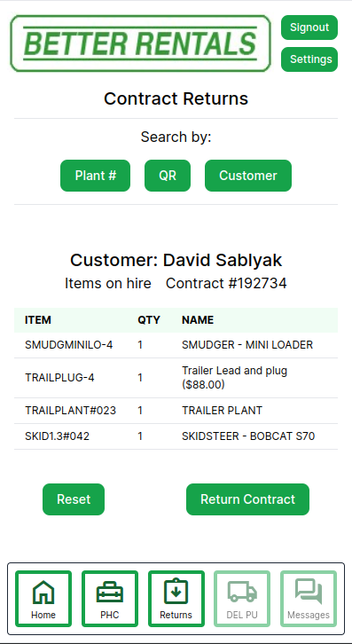Go to the Returns clipboard icon
This screenshot has width=352, height=644.
[176, 592]
